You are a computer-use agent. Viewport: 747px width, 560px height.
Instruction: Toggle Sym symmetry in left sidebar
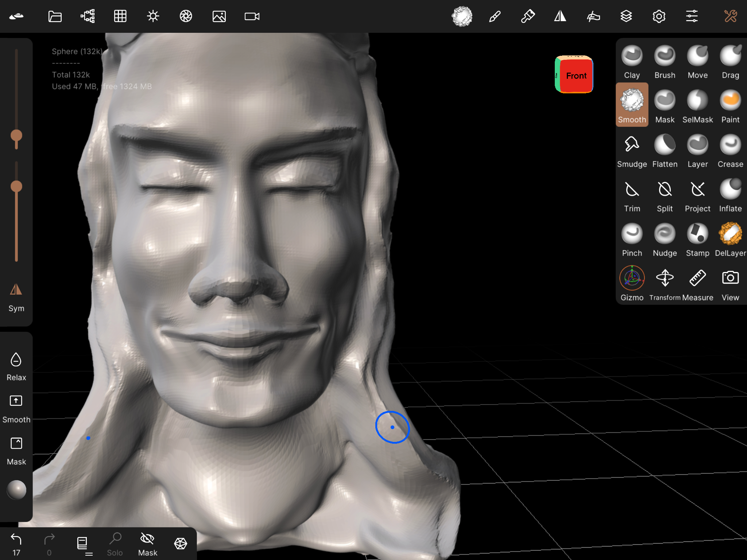pyautogui.click(x=16, y=297)
